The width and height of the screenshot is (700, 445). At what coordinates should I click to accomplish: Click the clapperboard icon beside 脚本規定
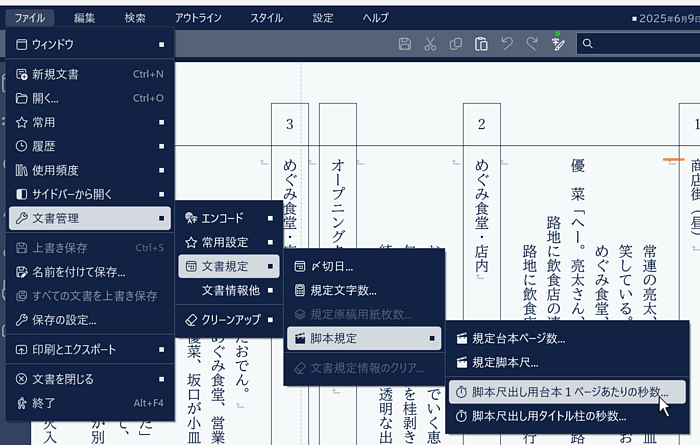point(300,338)
